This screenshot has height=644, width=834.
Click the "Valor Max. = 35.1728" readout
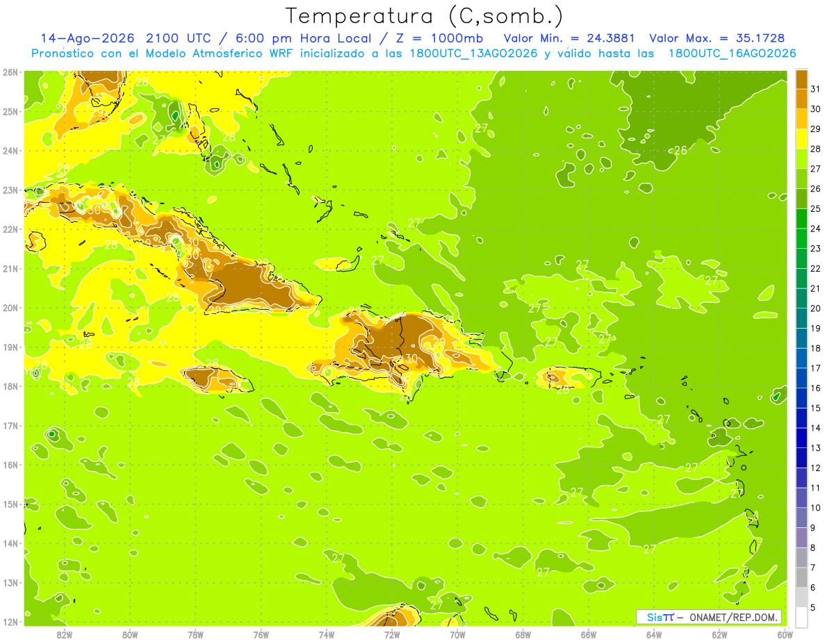717,38
